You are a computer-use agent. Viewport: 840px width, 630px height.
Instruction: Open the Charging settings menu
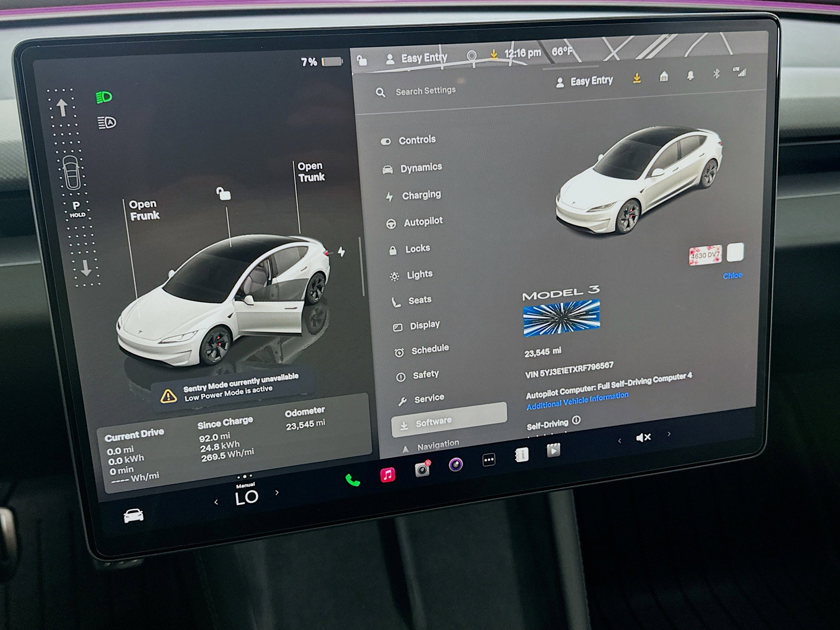tap(413, 195)
